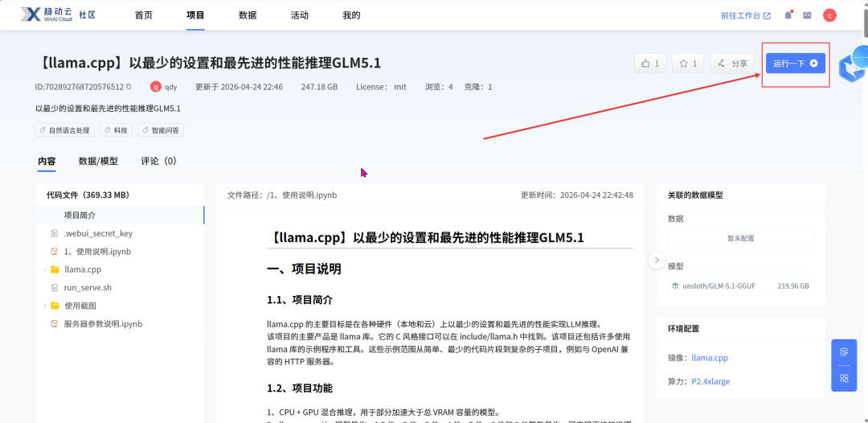Click the 219.96 GB model size
The width and height of the screenshot is (868, 423).
tap(792, 285)
